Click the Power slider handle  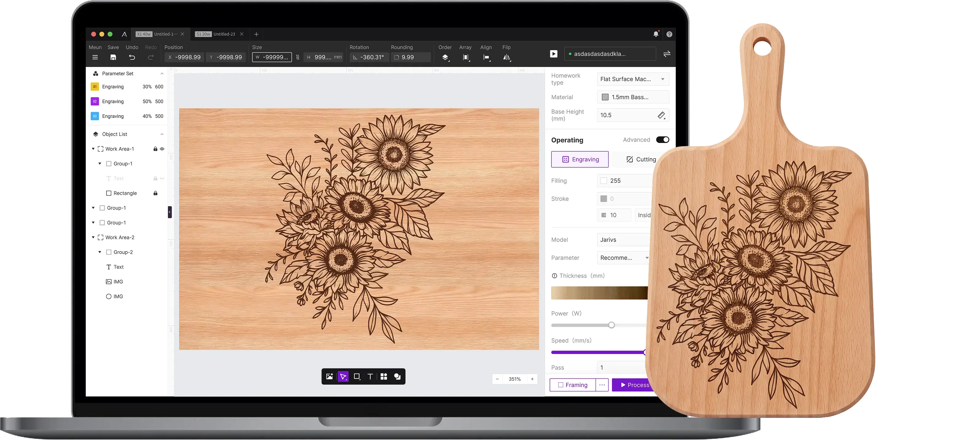(x=611, y=325)
